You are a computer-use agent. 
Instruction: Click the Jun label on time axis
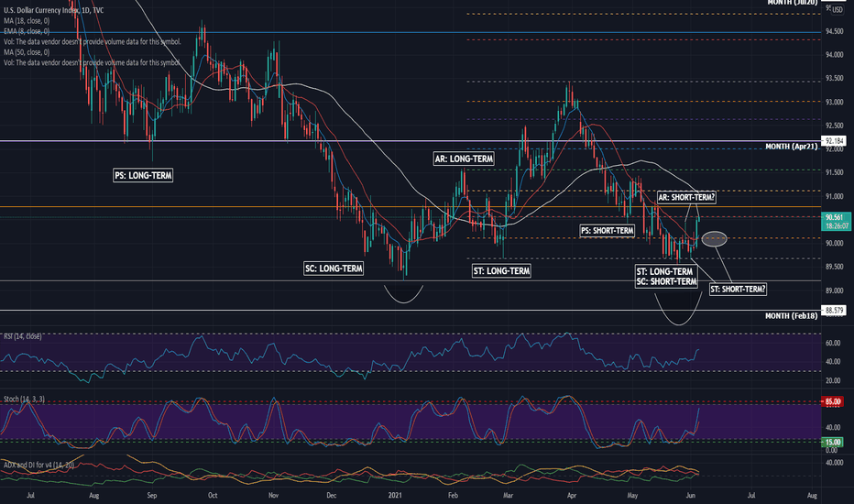point(691,496)
